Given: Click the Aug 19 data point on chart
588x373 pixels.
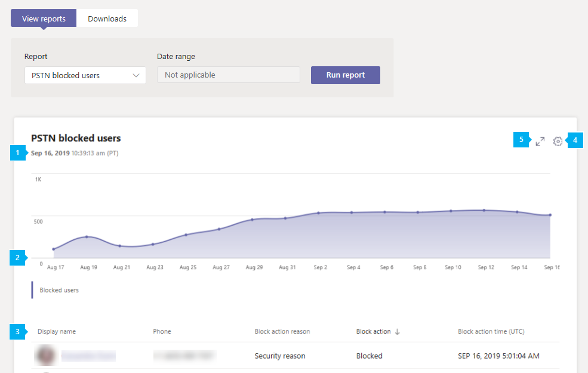Looking at the screenshot, I should pyautogui.click(x=87, y=237).
